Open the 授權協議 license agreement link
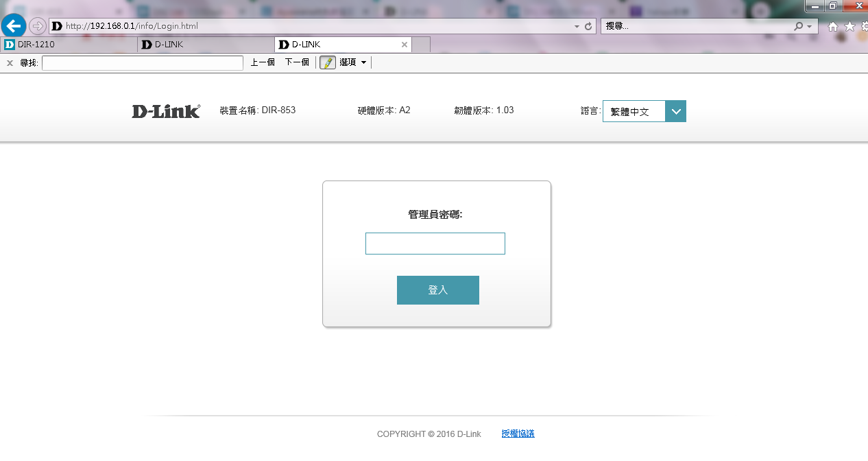Screen dimensions: 868x461 pos(518,434)
